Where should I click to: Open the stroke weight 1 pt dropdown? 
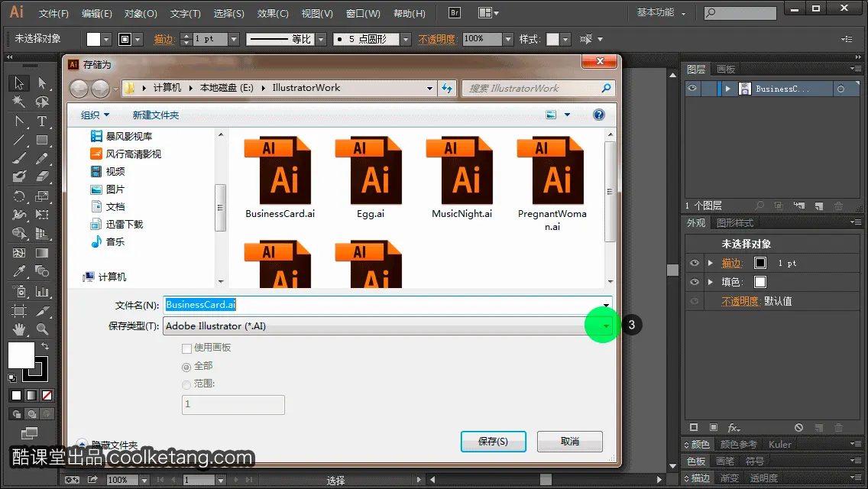[x=234, y=39]
